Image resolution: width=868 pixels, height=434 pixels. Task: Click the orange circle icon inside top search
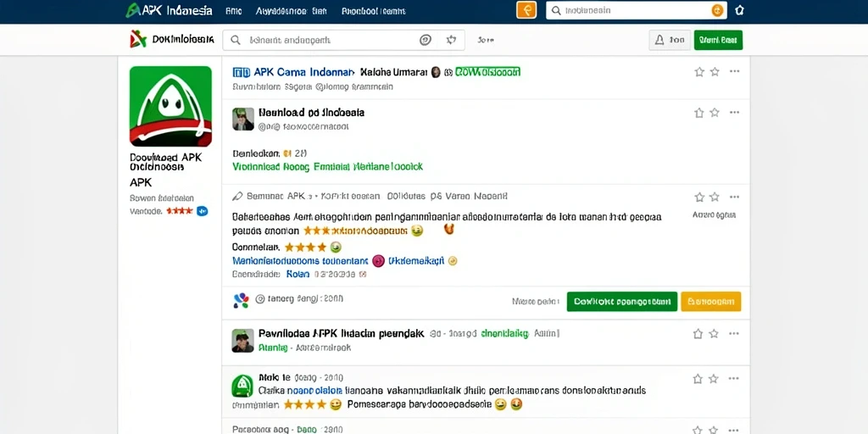(717, 10)
